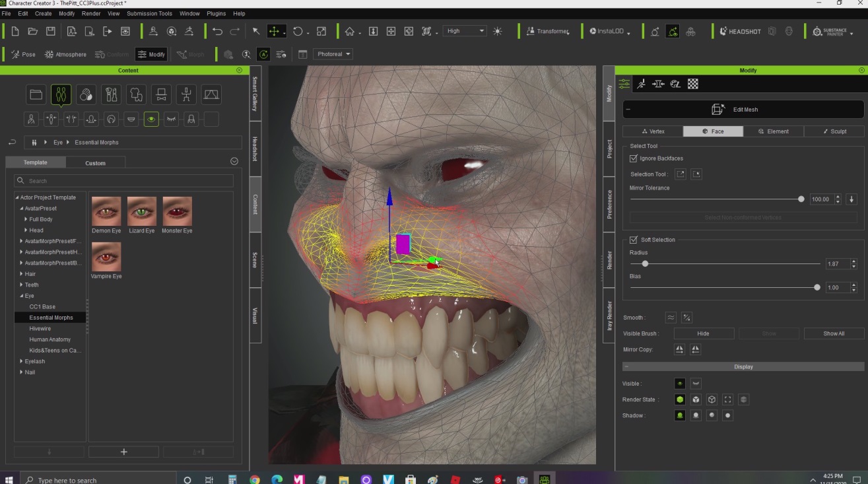
Task: Click the Home camera view icon
Action: tap(349, 31)
